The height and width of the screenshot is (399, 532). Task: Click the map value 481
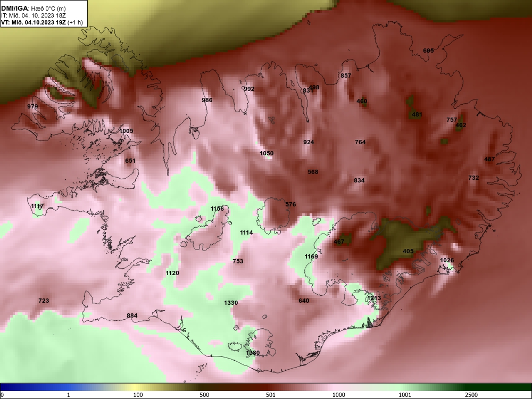tap(417, 115)
